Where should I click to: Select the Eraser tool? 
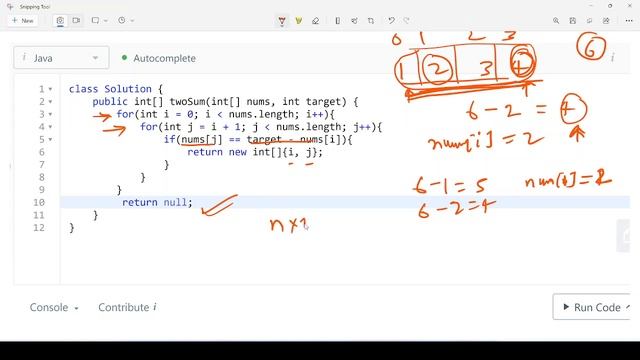point(315,21)
